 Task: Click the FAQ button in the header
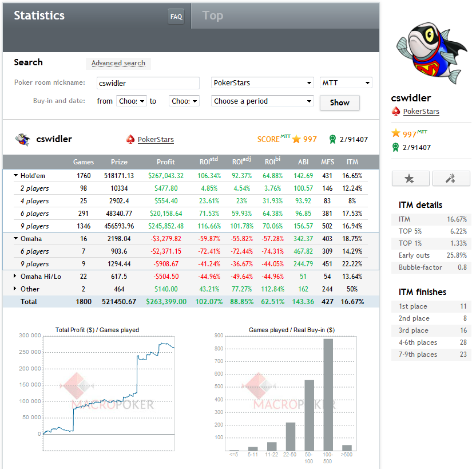(x=176, y=17)
